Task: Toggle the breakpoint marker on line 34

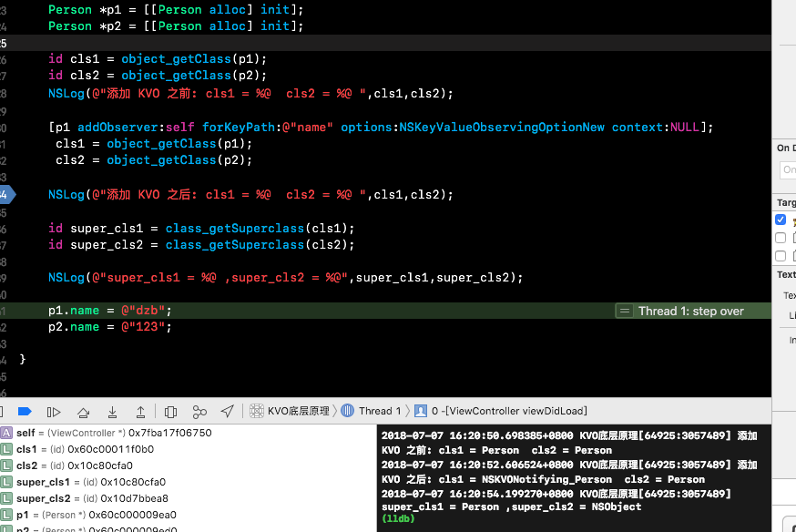Action: [7, 194]
